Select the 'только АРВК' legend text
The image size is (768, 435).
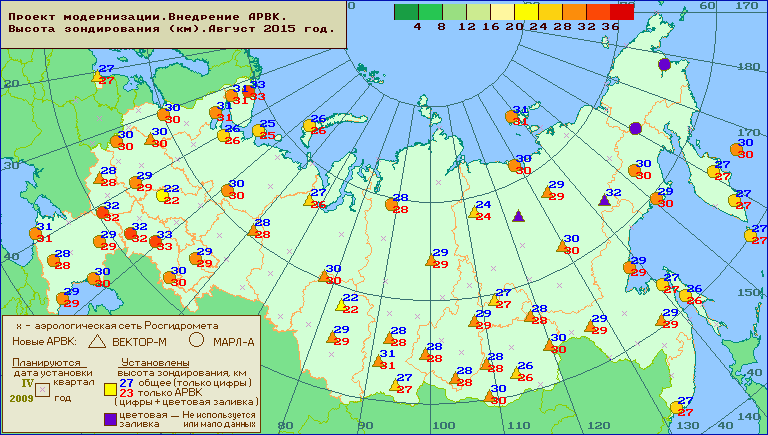coord(169,392)
